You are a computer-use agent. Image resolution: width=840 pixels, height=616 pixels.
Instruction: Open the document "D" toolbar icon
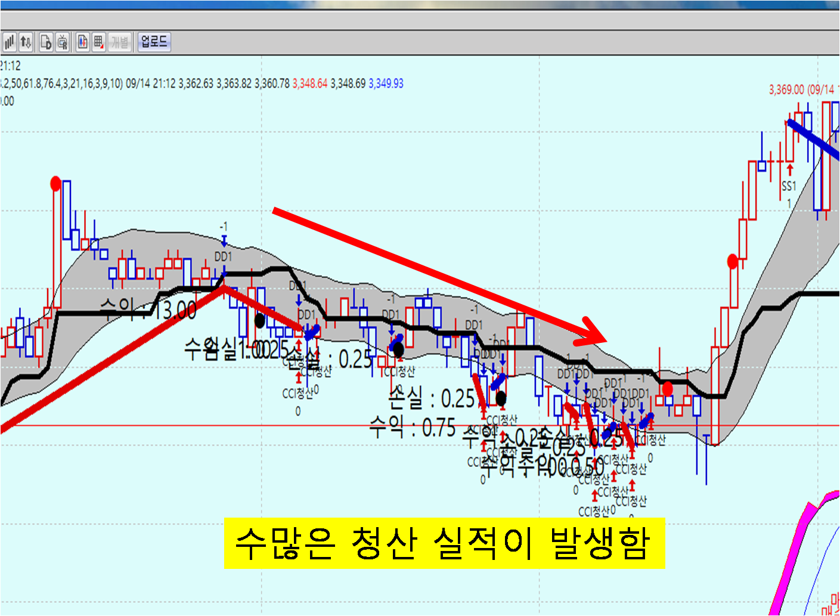point(46,42)
